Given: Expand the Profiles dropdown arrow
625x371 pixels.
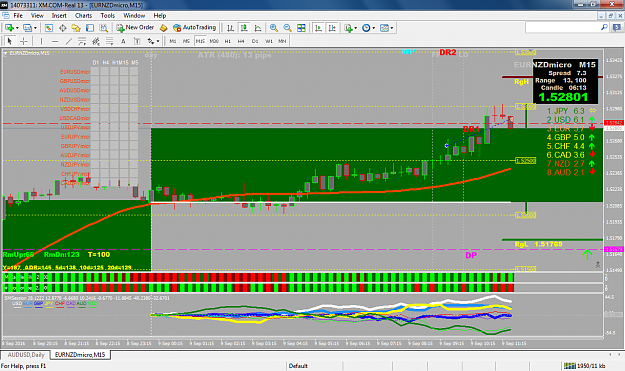Looking at the screenshot, I should 35,28.
